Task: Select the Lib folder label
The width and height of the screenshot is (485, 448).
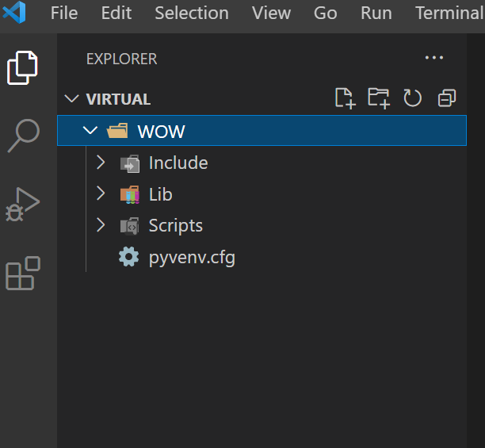Action: 161,194
